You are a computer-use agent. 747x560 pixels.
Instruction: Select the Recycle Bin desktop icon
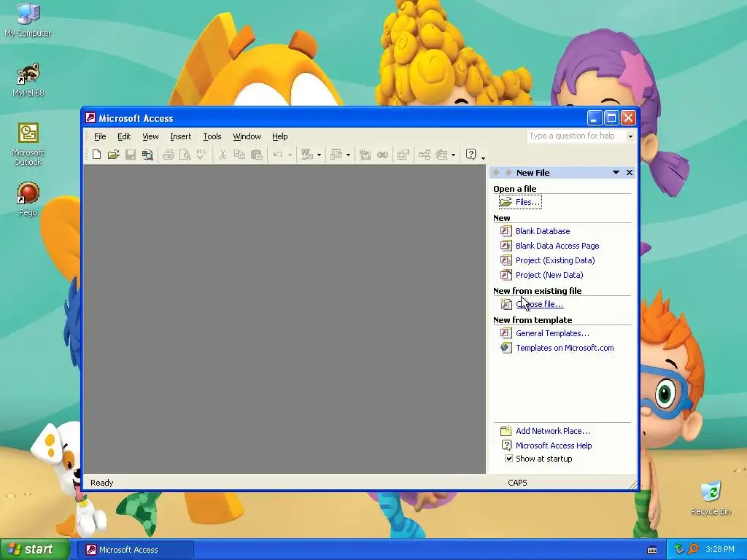click(711, 498)
